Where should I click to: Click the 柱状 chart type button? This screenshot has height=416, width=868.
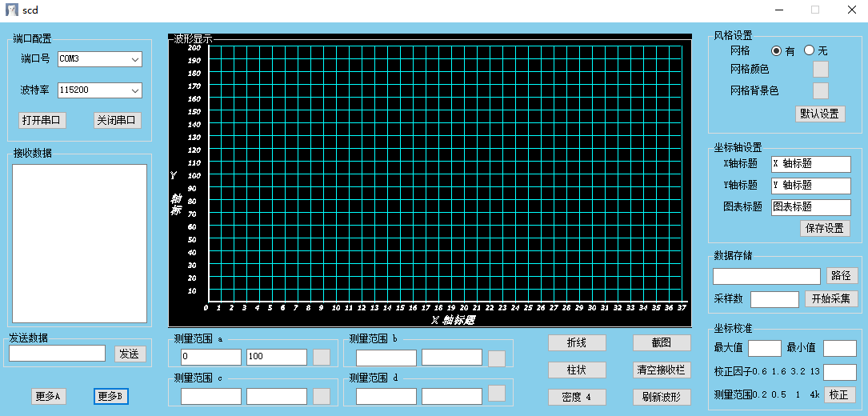pyautogui.click(x=577, y=370)
